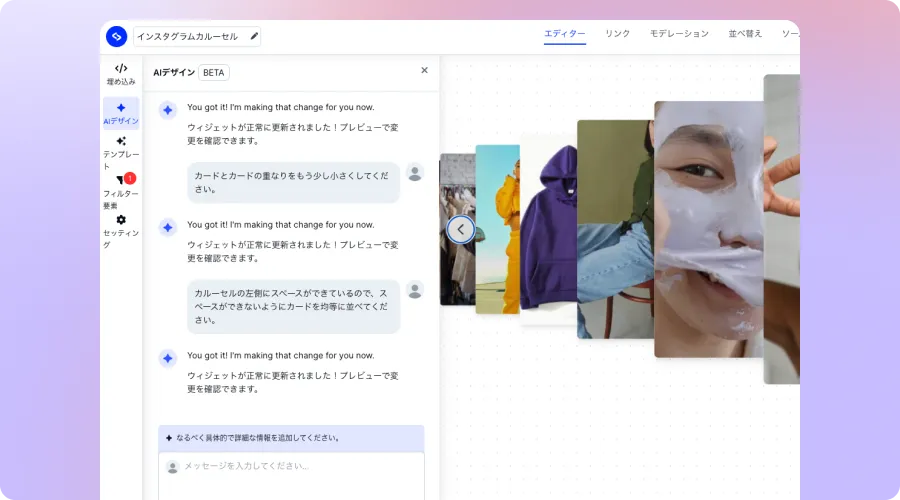The height and width of the screenshot is (500, 900).
Task: Switch to the モデレーション tab
Action: coord(679,34)
